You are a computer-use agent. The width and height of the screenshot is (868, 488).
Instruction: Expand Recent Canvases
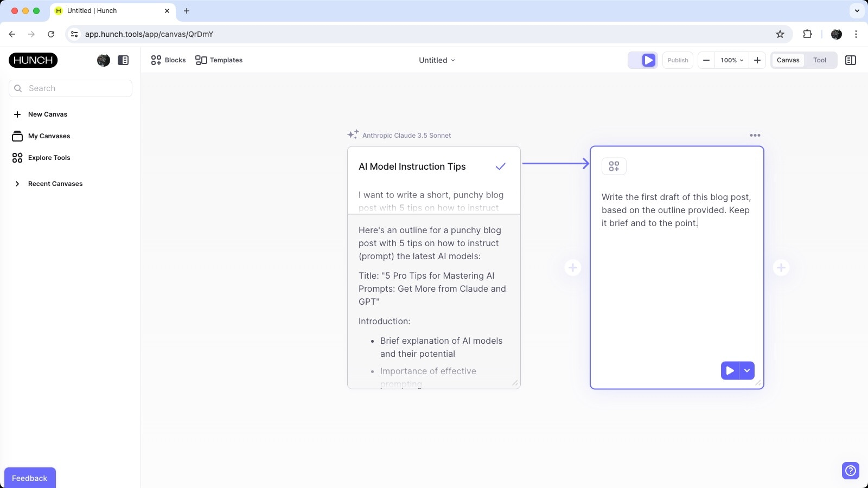pyautogui.click(x=55, y=183)
